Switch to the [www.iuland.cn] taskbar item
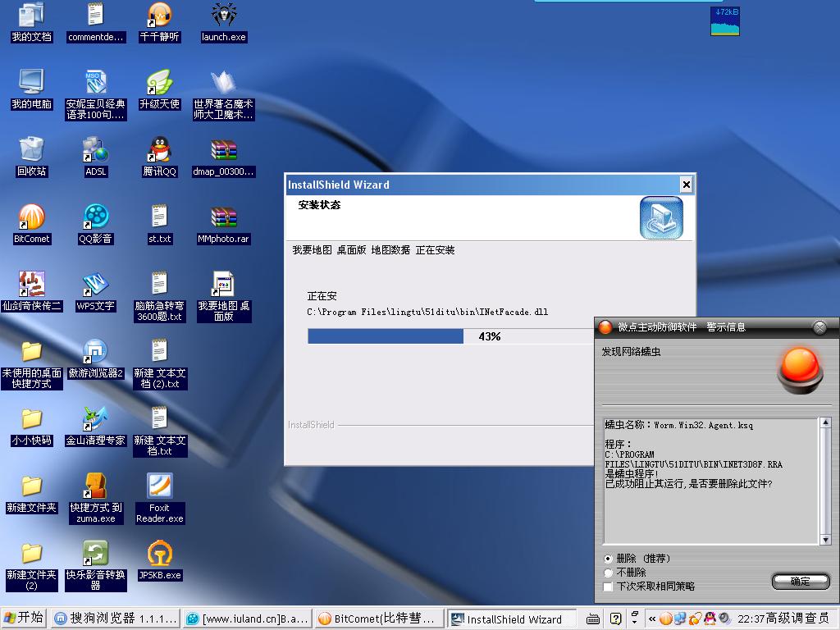 coord(247,619)
